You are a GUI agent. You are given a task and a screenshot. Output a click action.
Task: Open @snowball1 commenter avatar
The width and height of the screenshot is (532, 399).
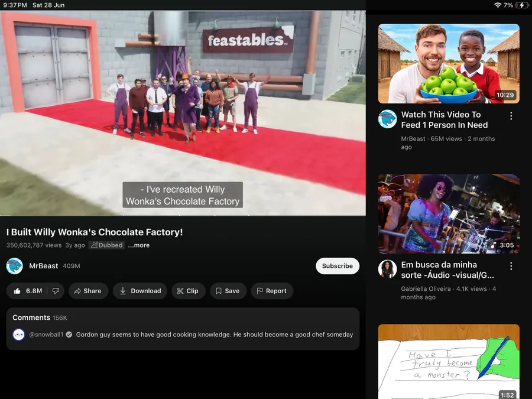coord(19,335)
